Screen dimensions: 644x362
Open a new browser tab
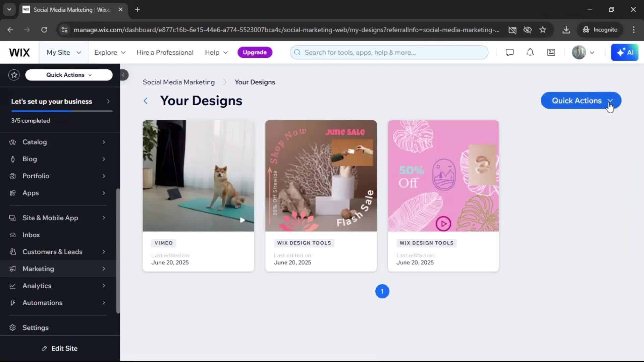coord(138,10)
